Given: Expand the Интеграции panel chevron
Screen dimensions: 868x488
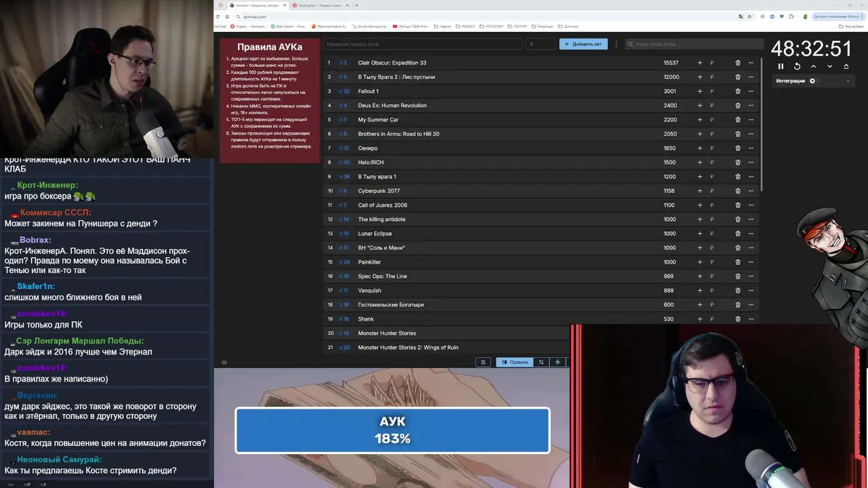Looking at the screenshot, I should [x=848, y=81].
